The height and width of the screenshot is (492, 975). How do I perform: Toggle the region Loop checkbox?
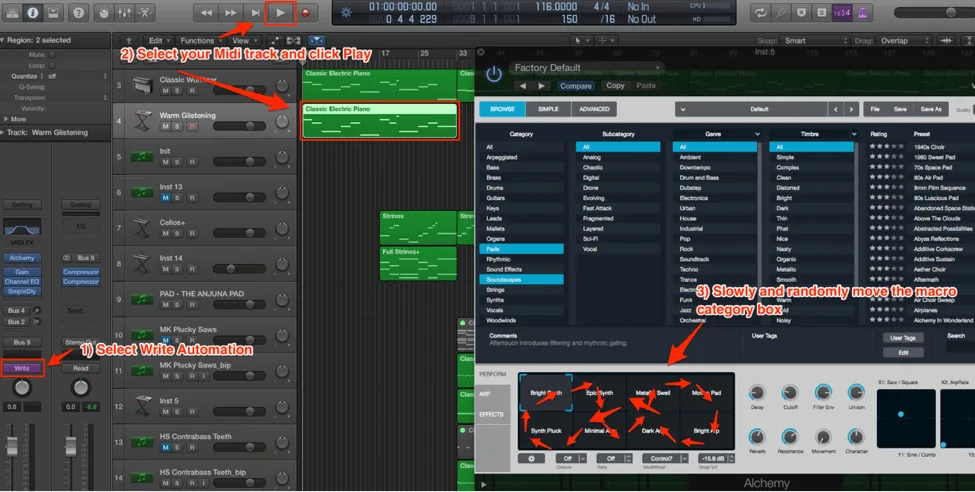click(x=52, y=65)
